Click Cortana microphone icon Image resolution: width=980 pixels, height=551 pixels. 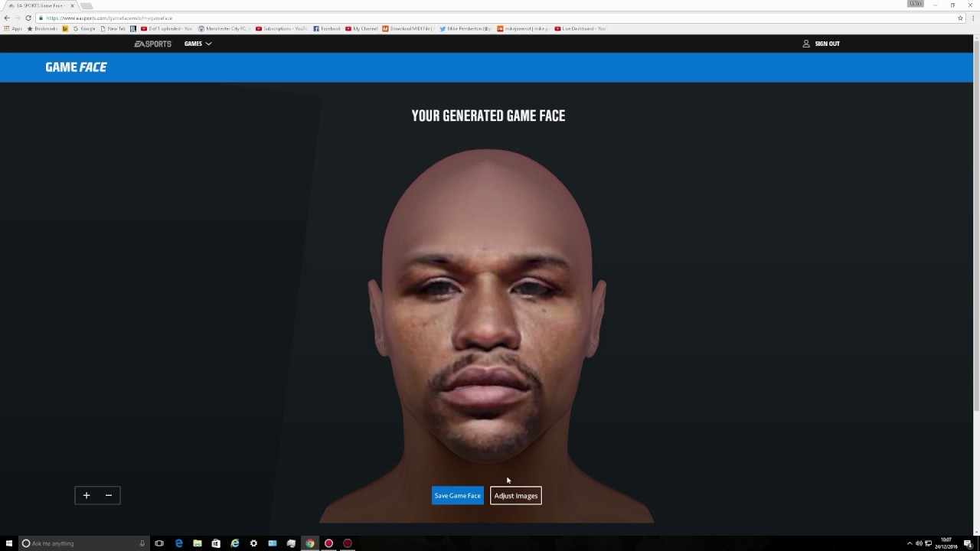click(x=142, y=543)
